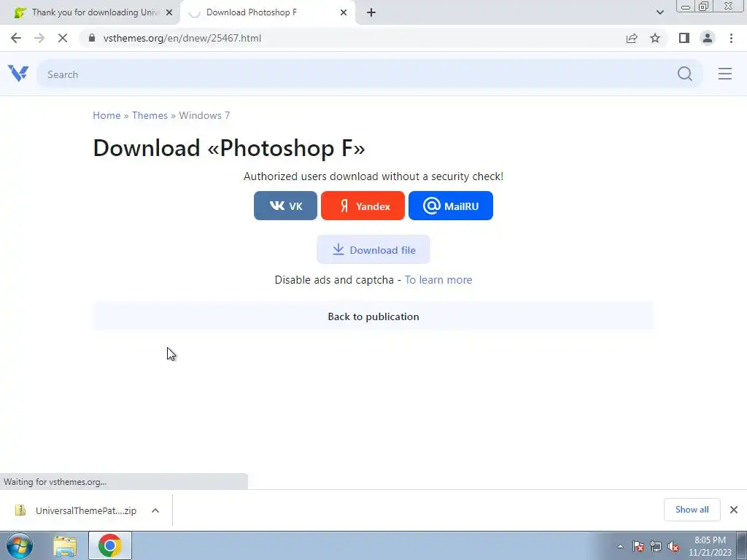This screenshot has height=560, width=747.
Task: Click the taskbar clock
Action: pos(710,546)
